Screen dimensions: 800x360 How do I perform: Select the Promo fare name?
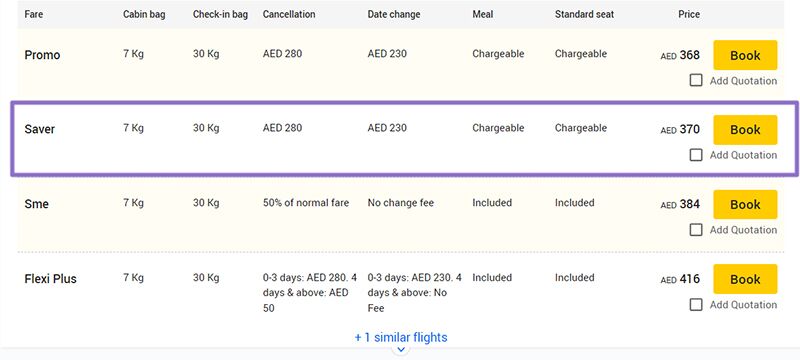coord(42,55)
